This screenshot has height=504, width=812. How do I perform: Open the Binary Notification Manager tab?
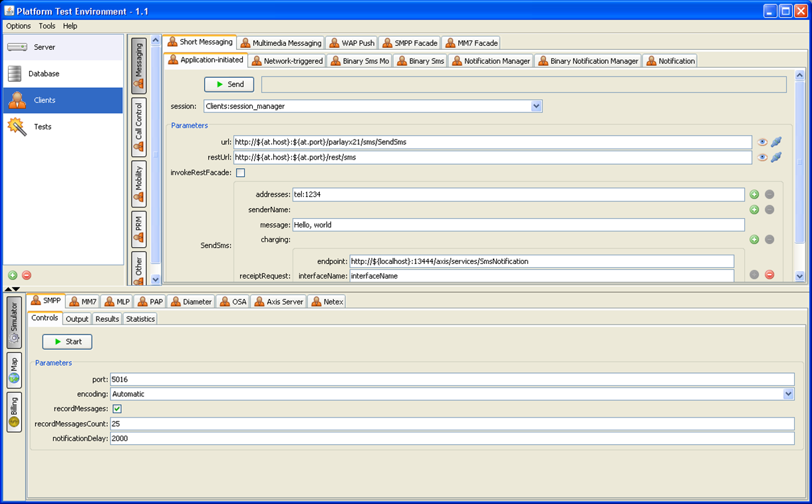click(588, 61)
